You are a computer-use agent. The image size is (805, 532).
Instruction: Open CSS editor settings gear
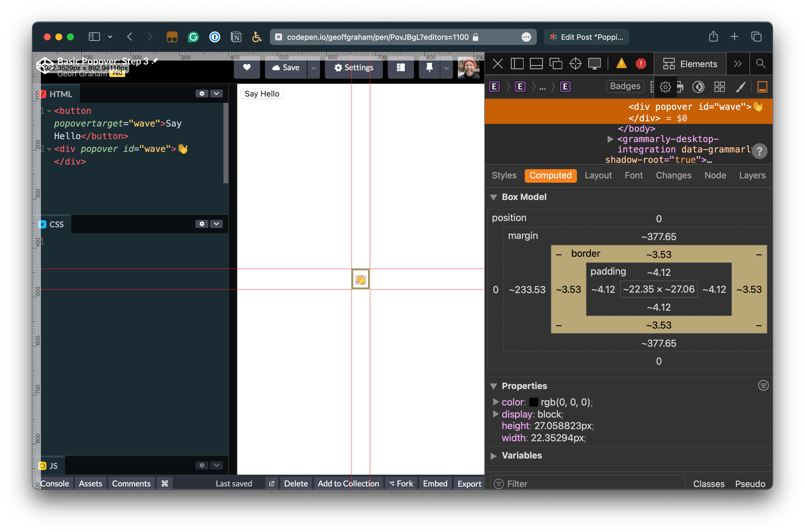click(202, 224)
